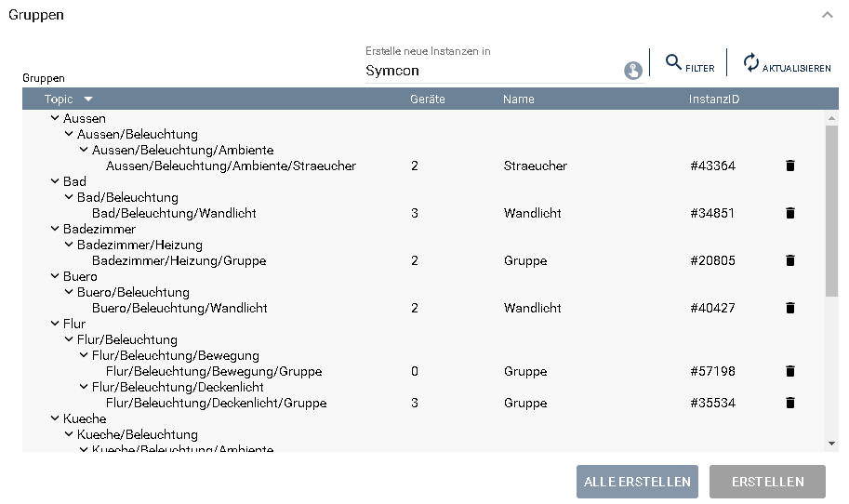
Task: Click the Aktualisieren refresh button
Action: point(787,63)
